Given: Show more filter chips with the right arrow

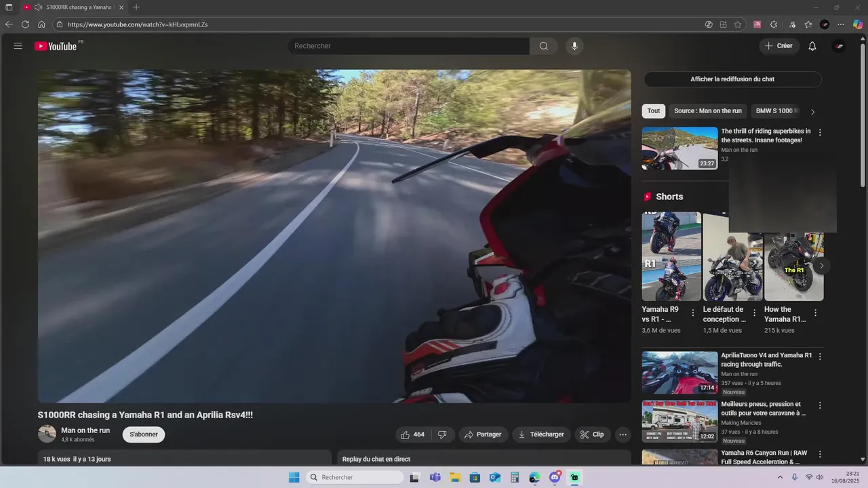Looking at the screenshot, I should [x=812, y=112].
